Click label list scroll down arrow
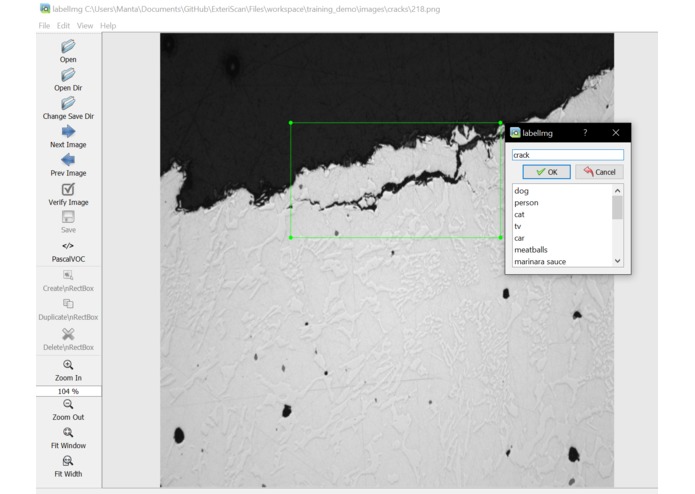This screenshot has width=695, height=494. click(x=617, y=261)
